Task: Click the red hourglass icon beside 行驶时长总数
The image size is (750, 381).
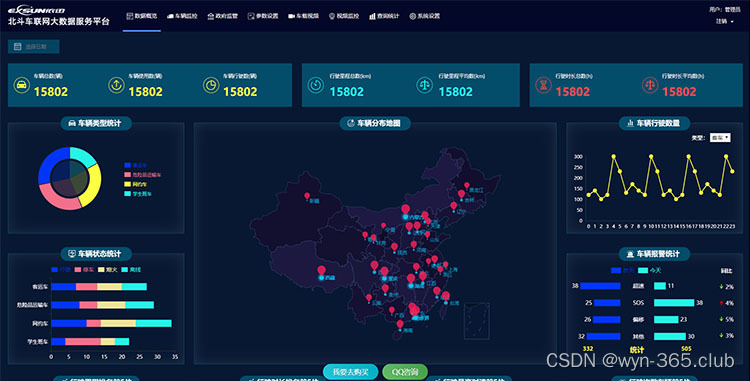Action: coord(543,85)
